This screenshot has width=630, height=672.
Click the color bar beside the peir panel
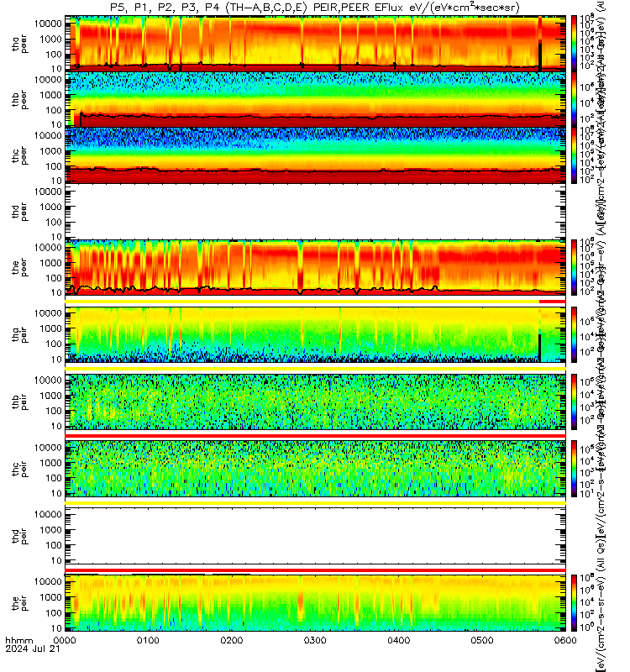[x=575, y=603]
